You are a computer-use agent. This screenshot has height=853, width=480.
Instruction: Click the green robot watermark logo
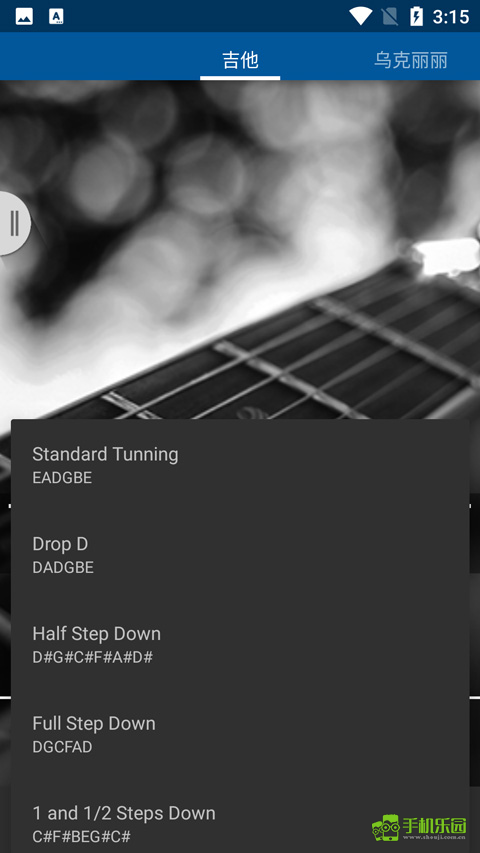tap(385, 828)
